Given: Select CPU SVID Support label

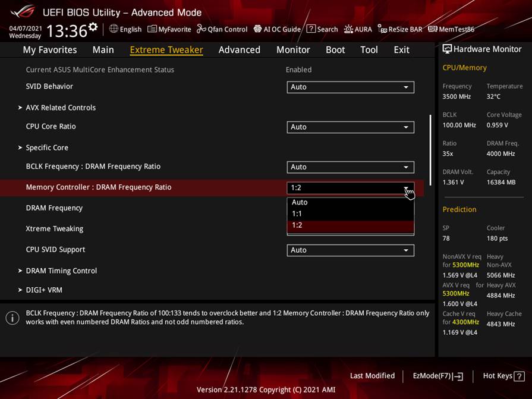Looking at the screenshot, I should [x=56, y=250].
